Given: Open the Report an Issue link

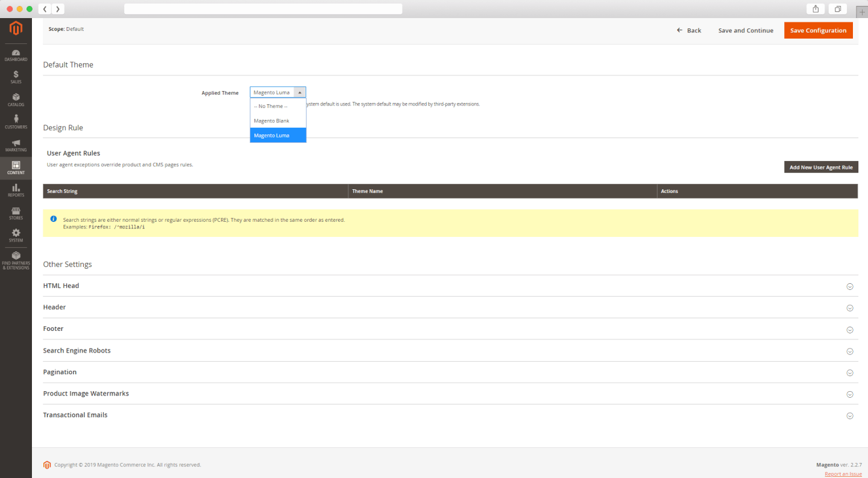Looking at the screenshot, I should click(x=843, y=474).
